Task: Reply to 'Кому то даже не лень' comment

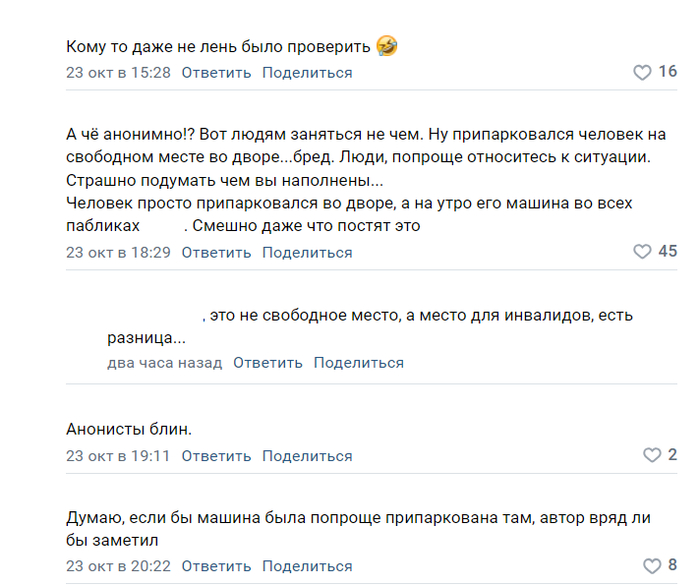Action: [216, 73]
